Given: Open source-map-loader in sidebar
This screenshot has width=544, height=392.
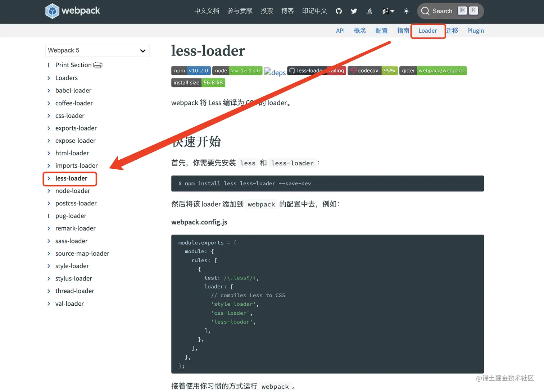Looking at the screenshot, I should pyautogui.click(x=82, y=254).
